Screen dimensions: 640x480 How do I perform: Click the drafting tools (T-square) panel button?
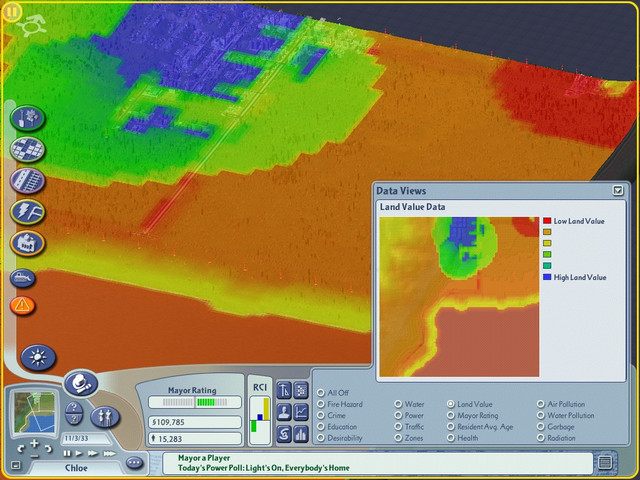pyautogui.click(x=284, y=390)
